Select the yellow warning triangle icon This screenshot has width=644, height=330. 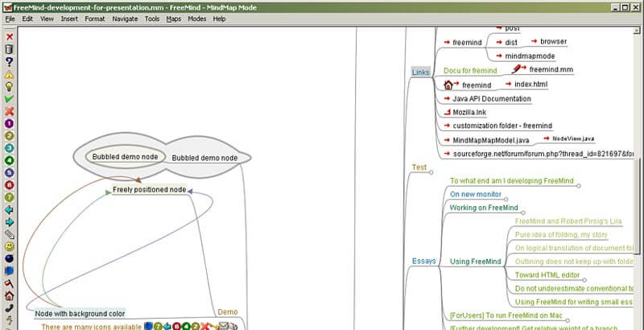point(9,74)
